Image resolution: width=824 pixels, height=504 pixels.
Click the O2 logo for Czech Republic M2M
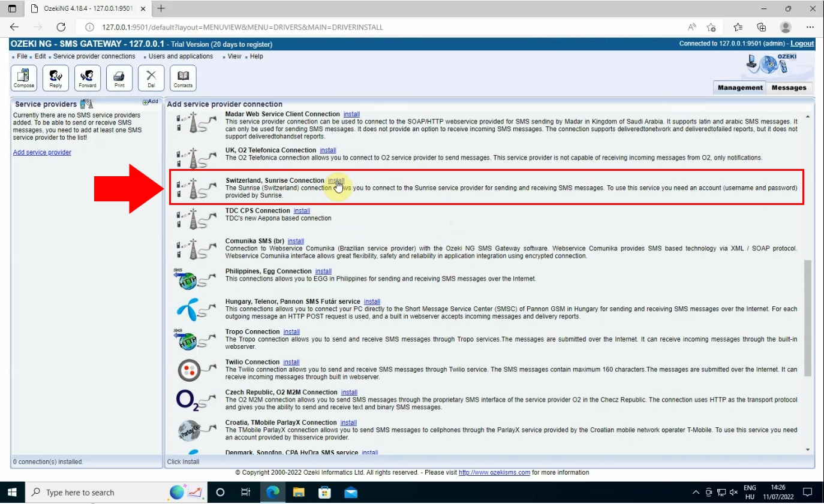click(x=196, y=400)
